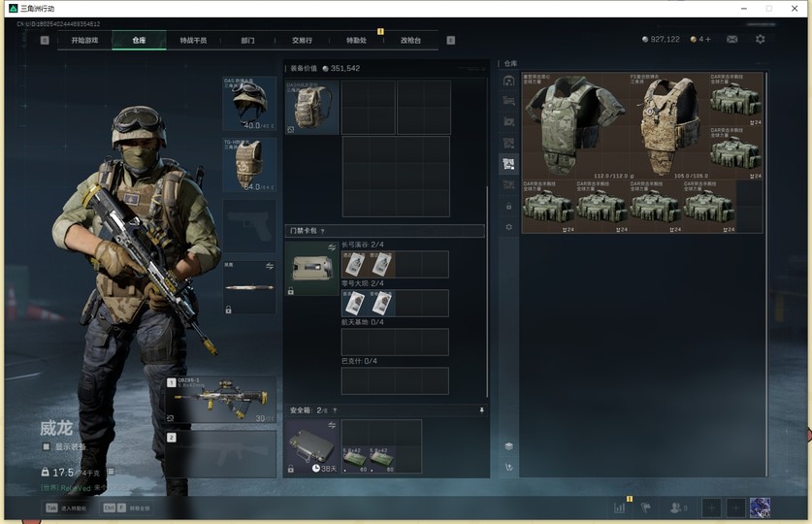812x524 pixels.
Task: Click the Ctrl F shortcut button
Action: 126,508
